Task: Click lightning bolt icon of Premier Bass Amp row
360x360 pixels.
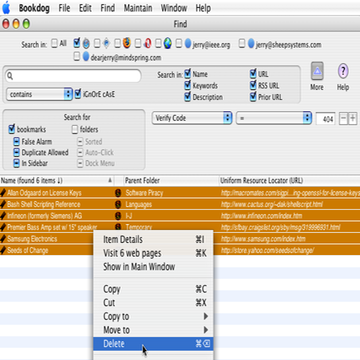Action: coord(3,227)
